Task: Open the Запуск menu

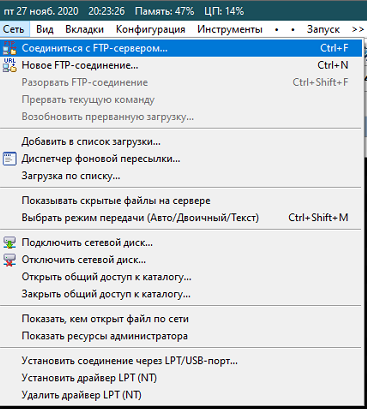Action: point(323,29)
